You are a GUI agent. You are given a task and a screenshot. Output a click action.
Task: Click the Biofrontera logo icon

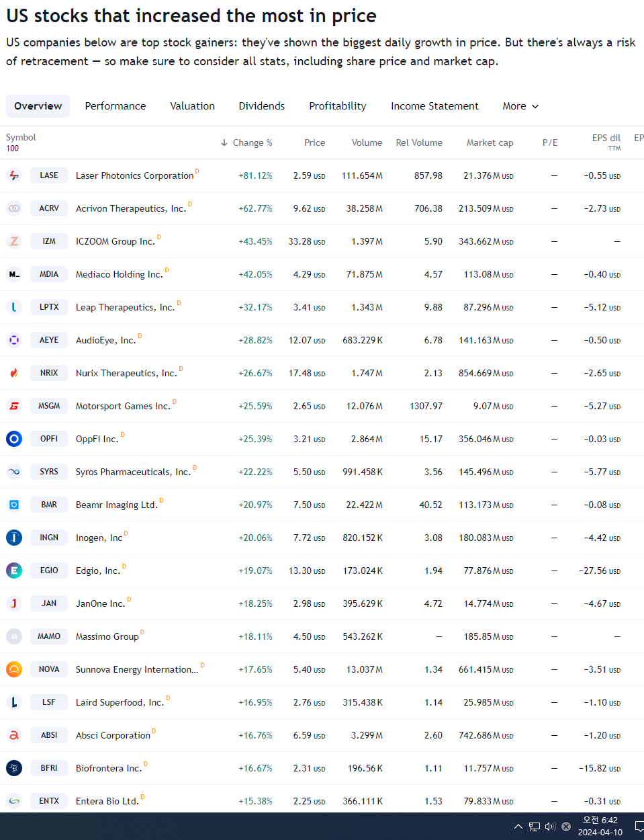point(14,768)
